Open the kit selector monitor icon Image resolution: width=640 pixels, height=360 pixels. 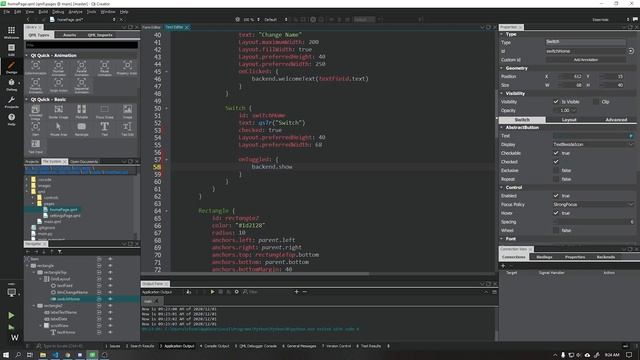(11, 292)
